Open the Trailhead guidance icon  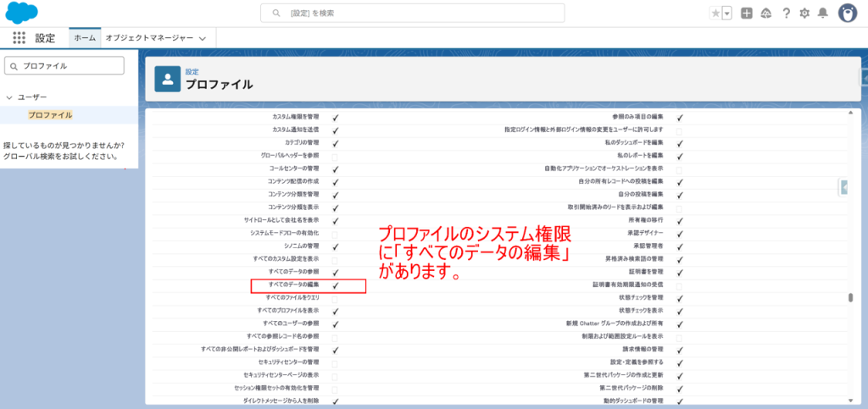[766, 14]
